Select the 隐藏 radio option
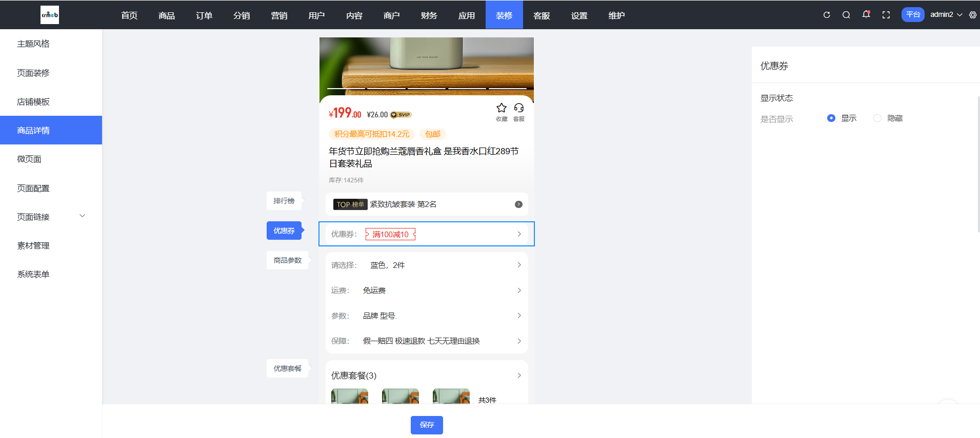980x438 pixels. [877, 118]
